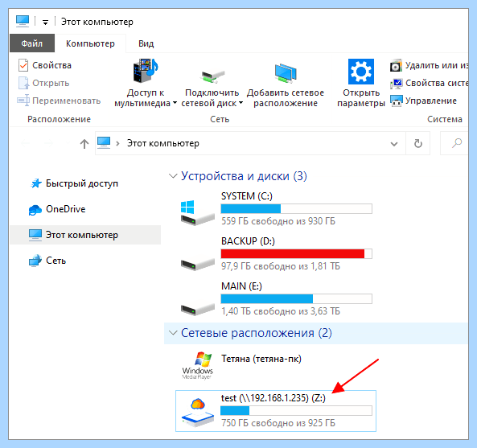This screenshot has width=477, height=448.
Task: Click the Properties checkmark icon in ribbon
Action: [23, 65]
